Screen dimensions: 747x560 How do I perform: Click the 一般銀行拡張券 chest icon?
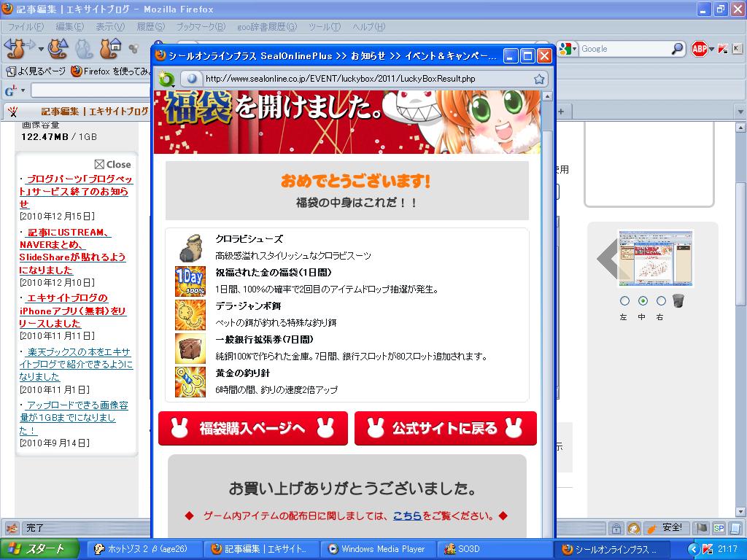click(190, 348)
